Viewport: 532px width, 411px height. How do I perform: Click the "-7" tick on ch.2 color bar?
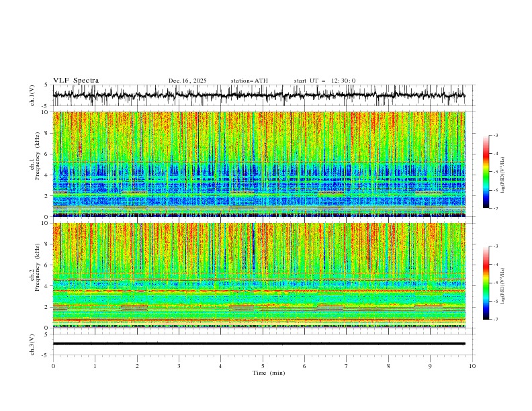pyautogui.click(x=496, y=320)
